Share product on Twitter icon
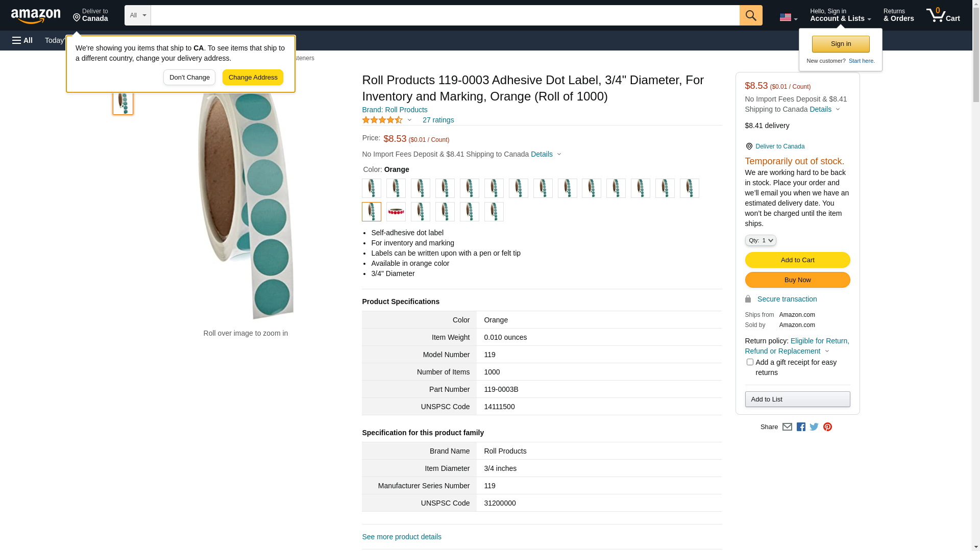 [814, 427]
